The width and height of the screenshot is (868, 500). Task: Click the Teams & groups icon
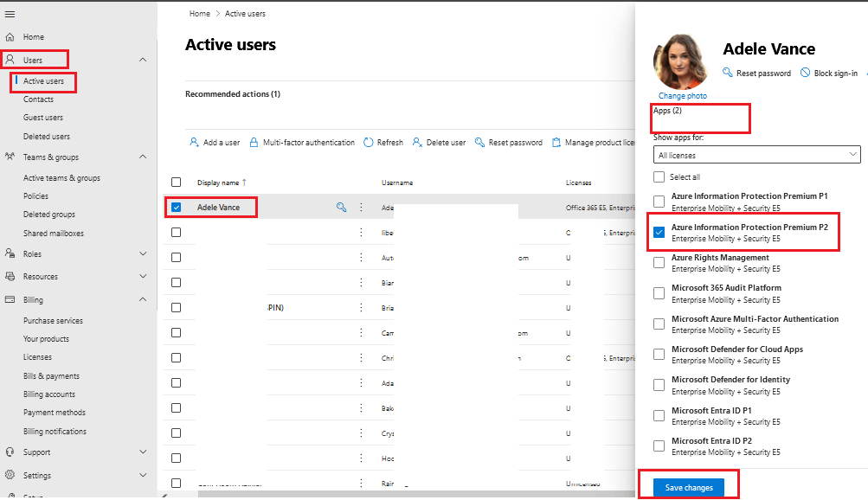(10, 157)
